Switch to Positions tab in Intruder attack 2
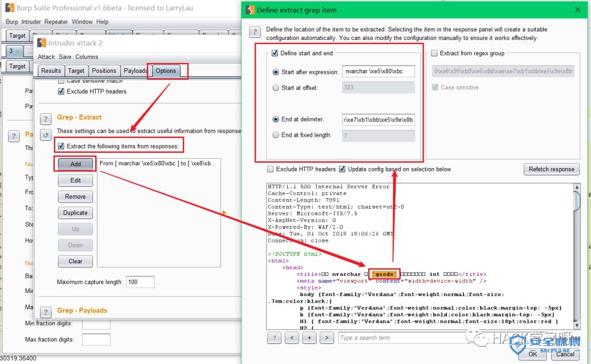591x364 pixels. click(104, 71)
